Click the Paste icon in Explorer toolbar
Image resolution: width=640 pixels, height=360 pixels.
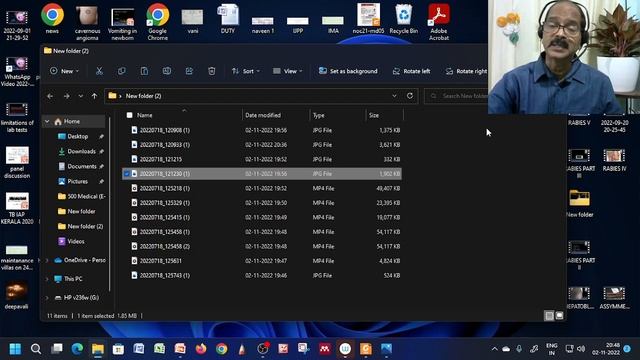click(x=144, y=71)
